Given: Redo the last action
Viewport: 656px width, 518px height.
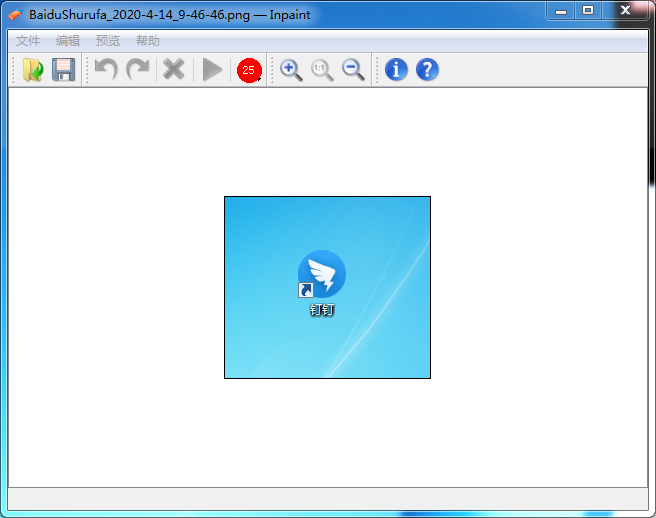Looking at the screenshot, I should [138, 69].
